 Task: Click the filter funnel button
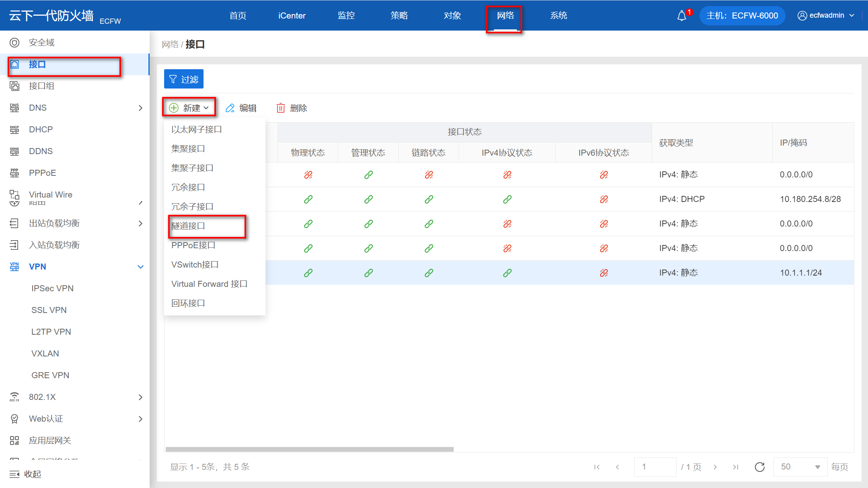[183, 79]
